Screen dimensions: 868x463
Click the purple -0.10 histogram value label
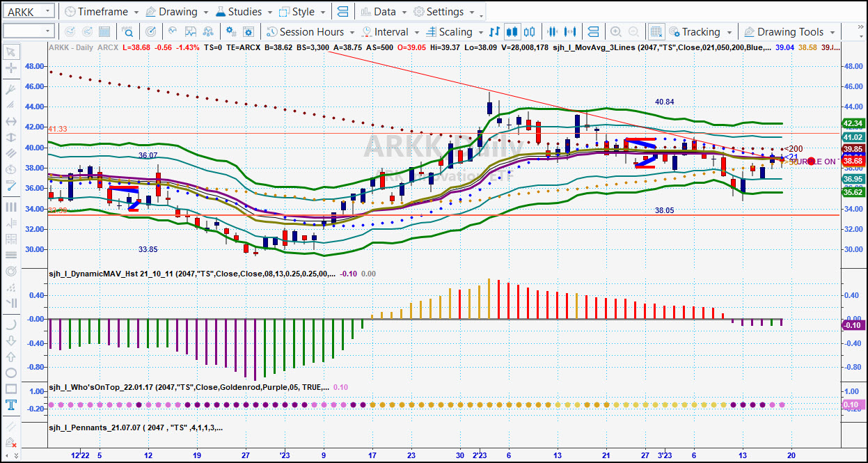tap(852, 325)
